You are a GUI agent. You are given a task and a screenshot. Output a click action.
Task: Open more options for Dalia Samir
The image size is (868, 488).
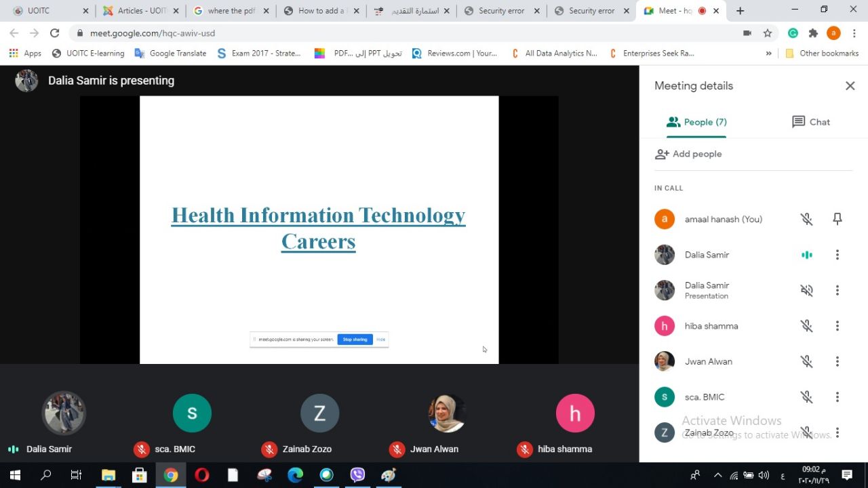(x=837, y=255)
